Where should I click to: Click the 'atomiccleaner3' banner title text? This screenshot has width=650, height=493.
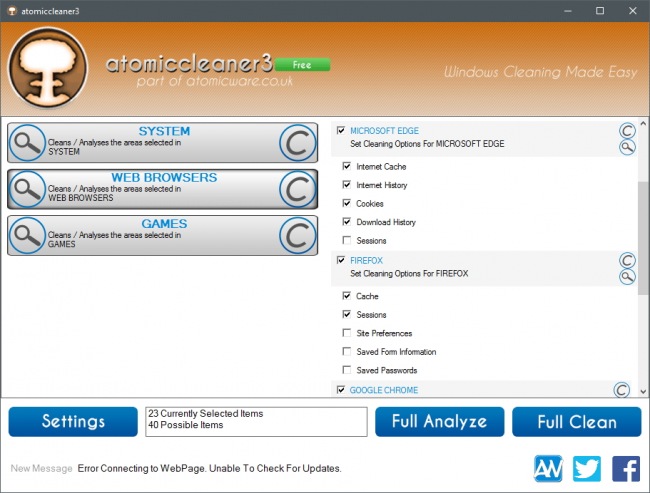pos(189,63)
